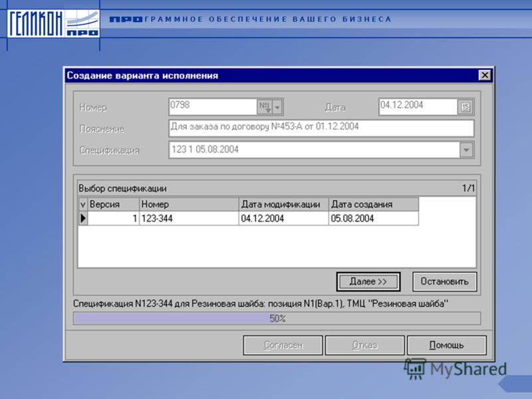Click the Далее >> button
This screenshot has width=532, height=399.
click(x=368, y=281)
